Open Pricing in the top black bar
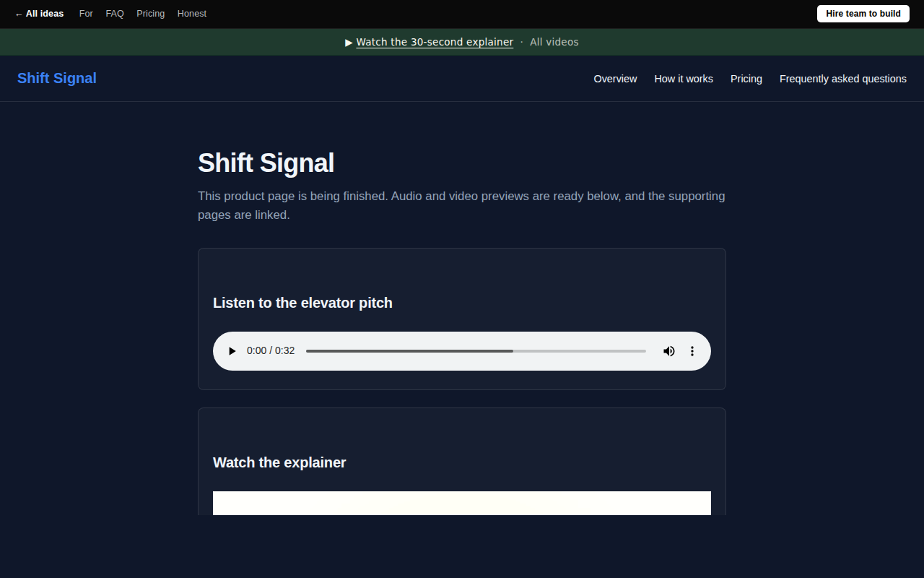The image size is (924, 578). click(150, 14)
